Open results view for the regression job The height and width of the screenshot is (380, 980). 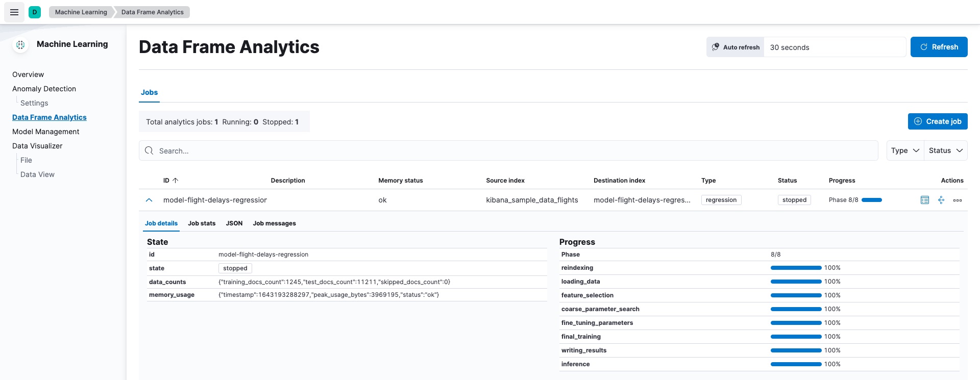(x=924, y=200)
